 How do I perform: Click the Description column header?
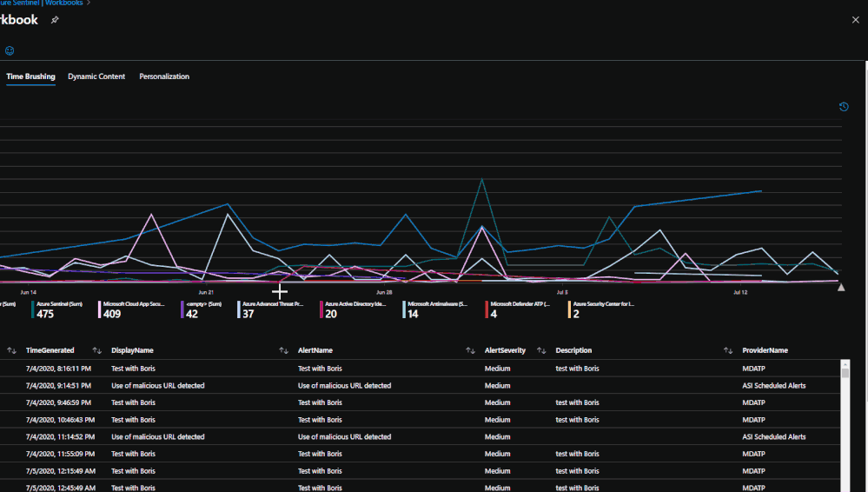573,350
